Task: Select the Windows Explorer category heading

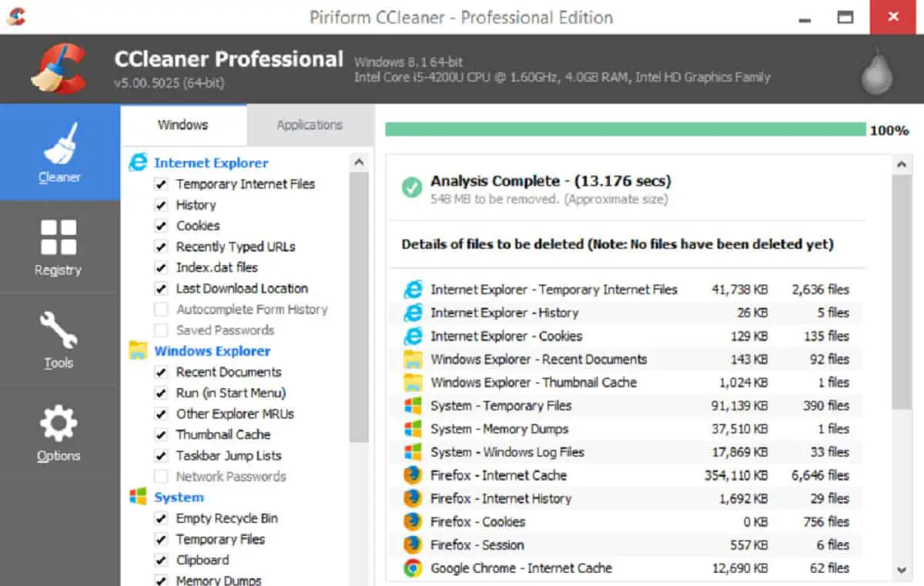Action: tap(213, 350)
